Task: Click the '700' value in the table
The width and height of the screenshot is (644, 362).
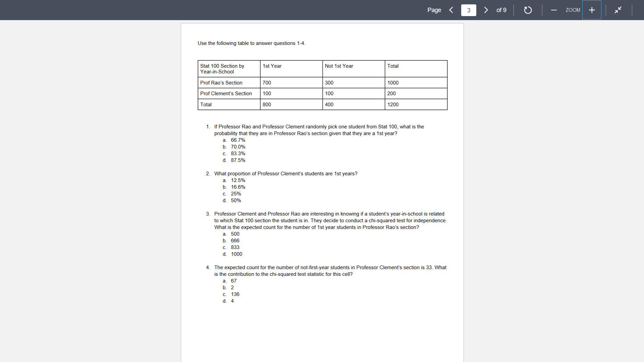Action: (x=266, y=82)
